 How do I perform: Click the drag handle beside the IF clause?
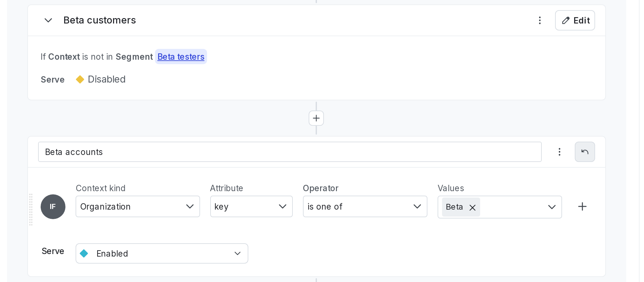coord(31,206)
